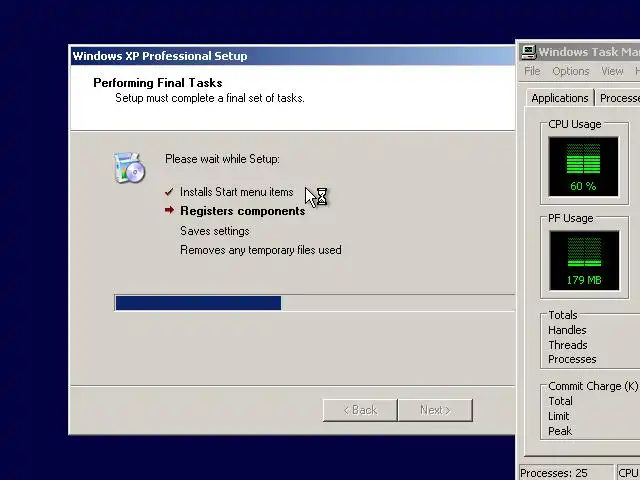
Task: Click the Processes label under Totals
Action: [x=572, y=359]
